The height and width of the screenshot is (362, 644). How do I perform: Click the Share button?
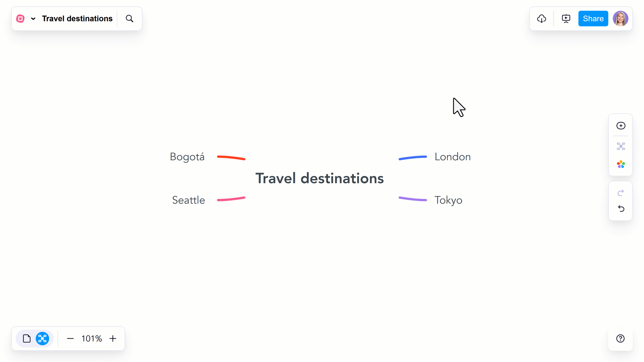[593, 19]
